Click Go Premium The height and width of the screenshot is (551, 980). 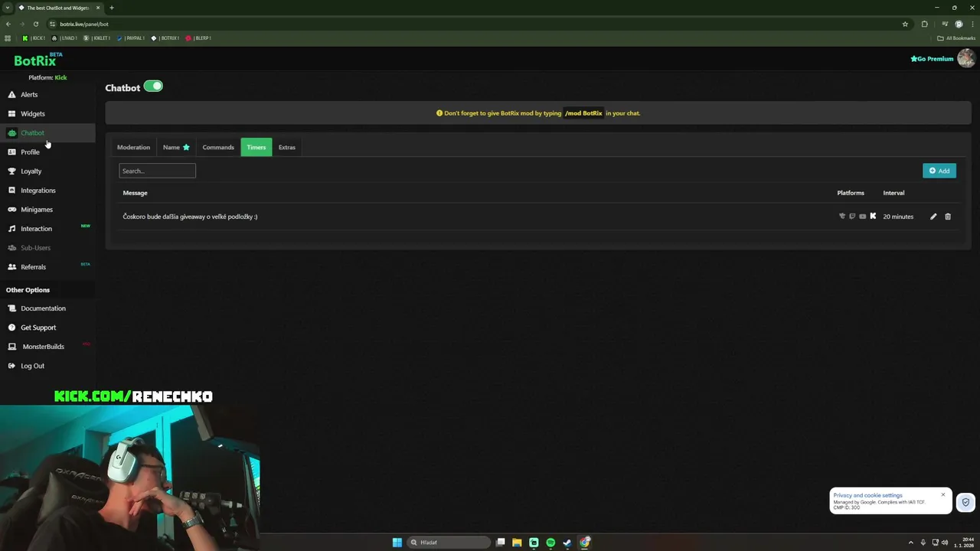932,59
